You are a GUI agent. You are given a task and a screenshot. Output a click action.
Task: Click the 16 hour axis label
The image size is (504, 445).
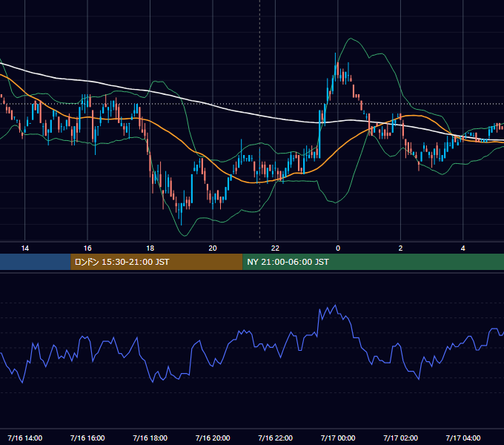(x=87, y=248)
